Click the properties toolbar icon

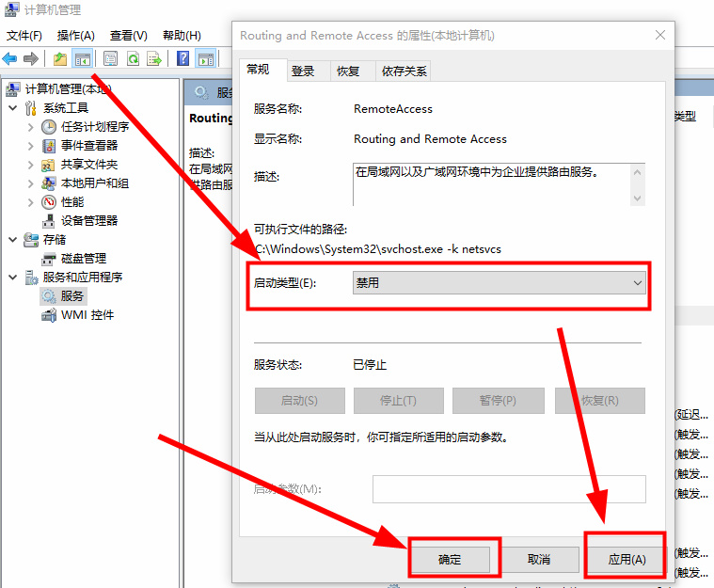pos(110,58)
